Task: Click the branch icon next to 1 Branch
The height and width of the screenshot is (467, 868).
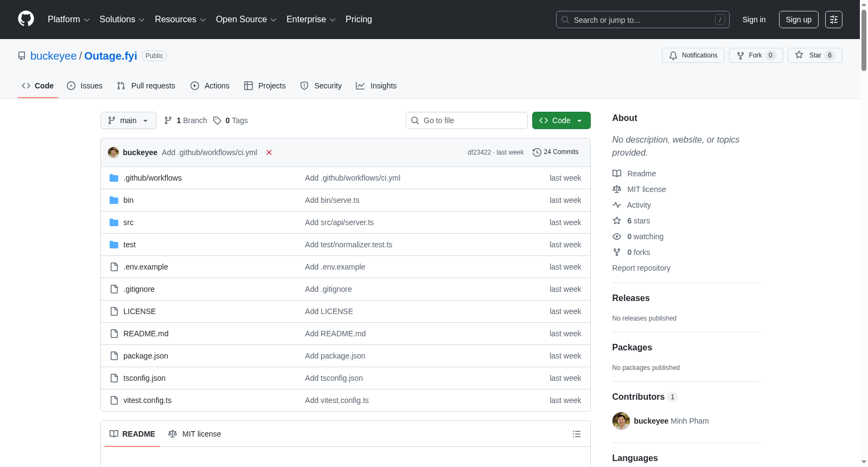Action: point(168,120)
